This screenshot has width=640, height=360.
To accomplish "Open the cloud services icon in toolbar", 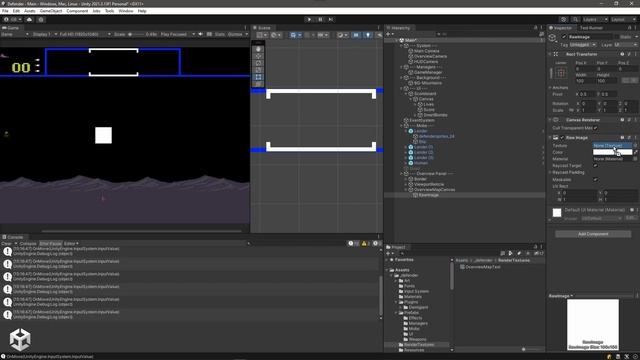I will pos(29,19).
